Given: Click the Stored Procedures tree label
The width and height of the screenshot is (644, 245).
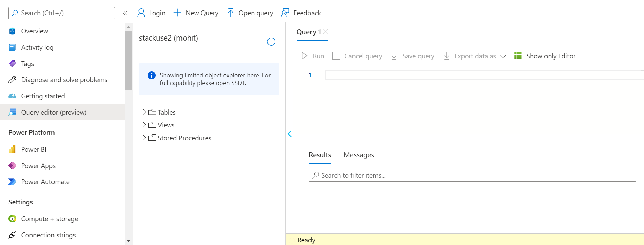Looking at the screenshot, I should tap(185, 138).
